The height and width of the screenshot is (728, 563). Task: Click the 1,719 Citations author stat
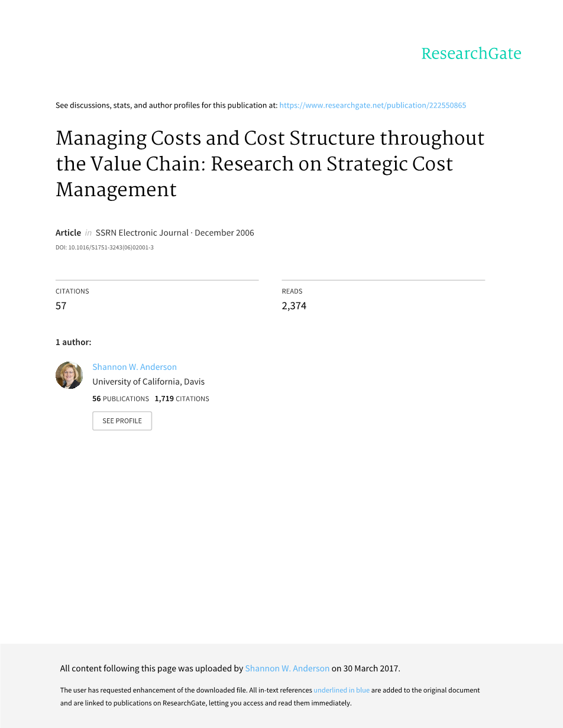tap(182, 399)
